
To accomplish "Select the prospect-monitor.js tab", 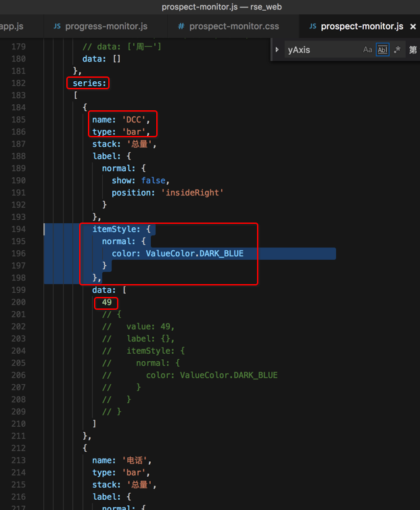I will coord(362,26).
